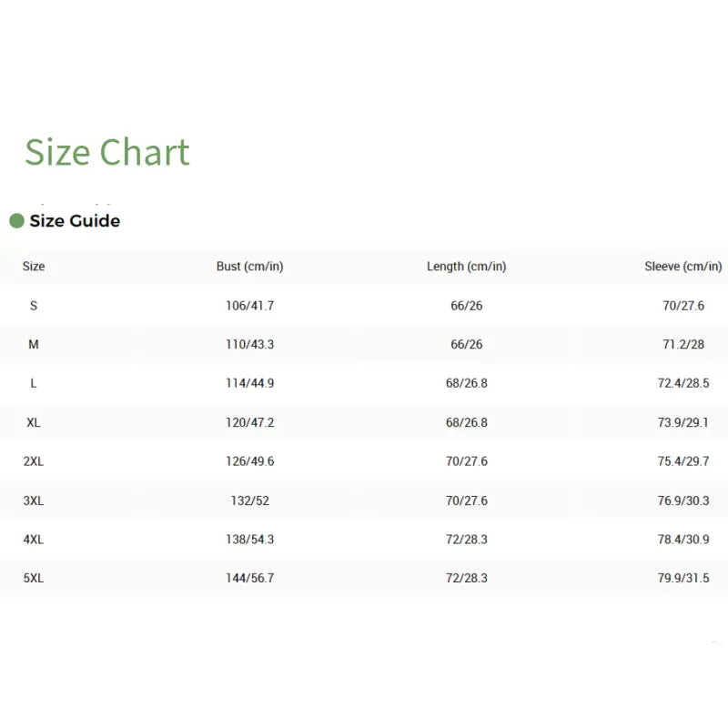Click the L size row label
728x728 pixels.
coord(34,383)
